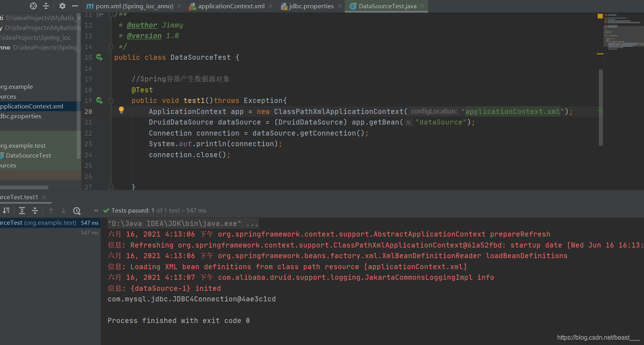Go to previous failed test
Screen dimensions: 644x345
click(x=51, y=211)
